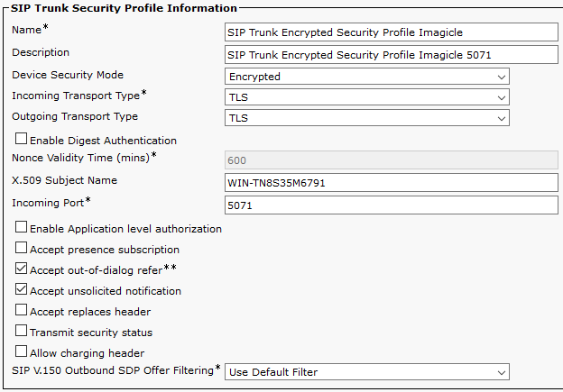Tick Accept replaces header checkbox
The width and height of the screenshot is (563, 392).
(22, 311)
